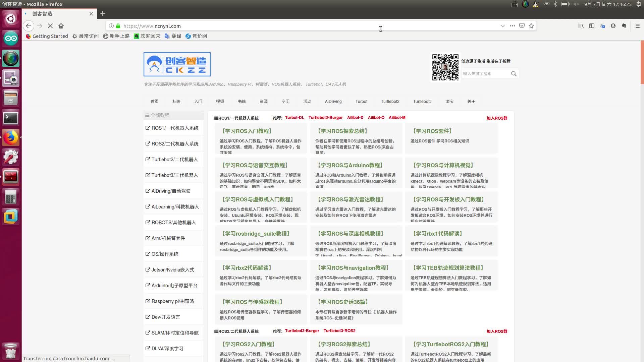Open the Terminal from the Ubuntu dock
The height and width of the screenshot is (362, 644).
[x=11, y=118]
